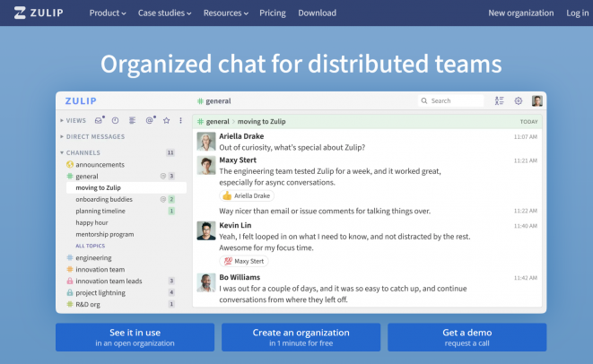This screenshot has height=364, width=593.
Task: Select the engineering channel
Action: pos(93,258)
